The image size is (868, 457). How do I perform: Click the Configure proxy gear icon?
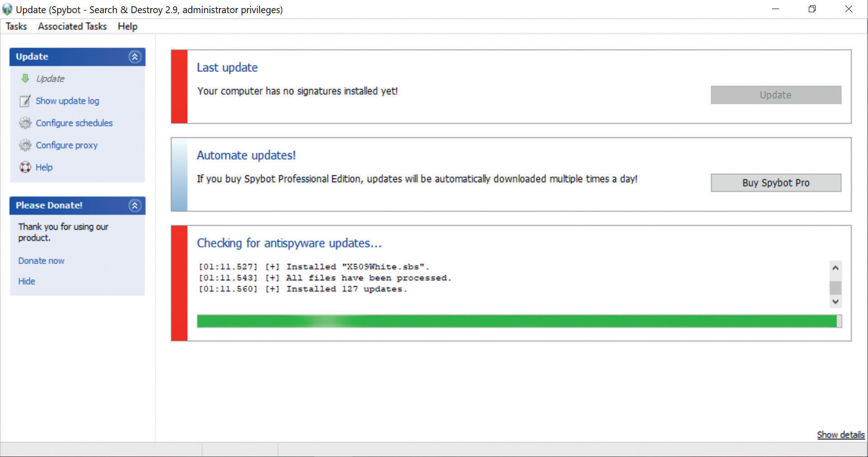point(25,145)
